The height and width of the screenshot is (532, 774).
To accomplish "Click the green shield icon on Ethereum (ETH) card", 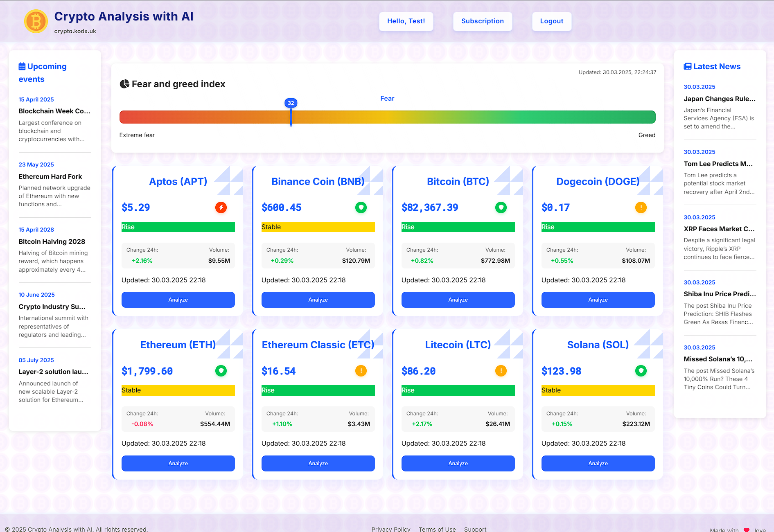I will (x=221, y=371).
